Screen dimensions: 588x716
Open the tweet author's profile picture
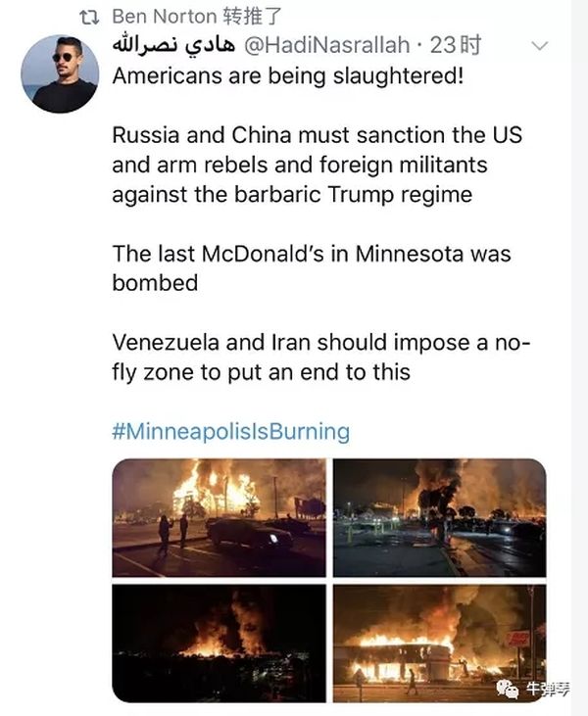click(x=59, y=73)
